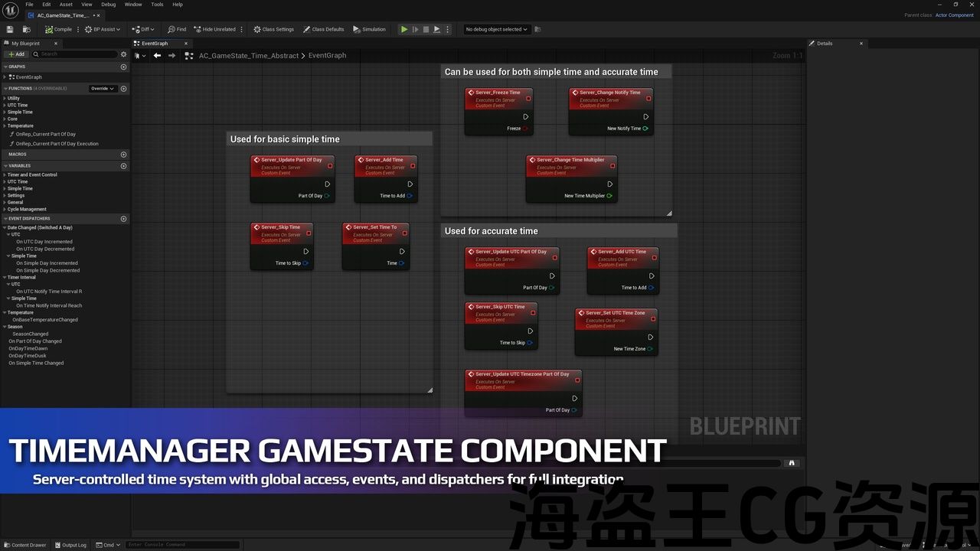Click the Add button in My Blueprint

point(16,54)
